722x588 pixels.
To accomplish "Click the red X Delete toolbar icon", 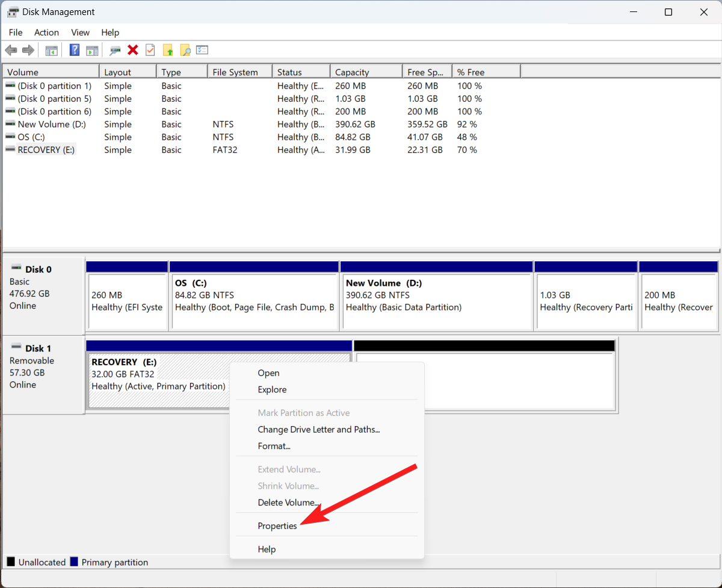I will click(x=133, y=51).
